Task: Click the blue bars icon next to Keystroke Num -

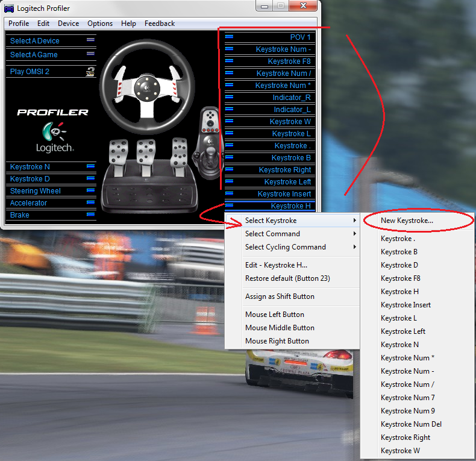Action: (229, 49)
